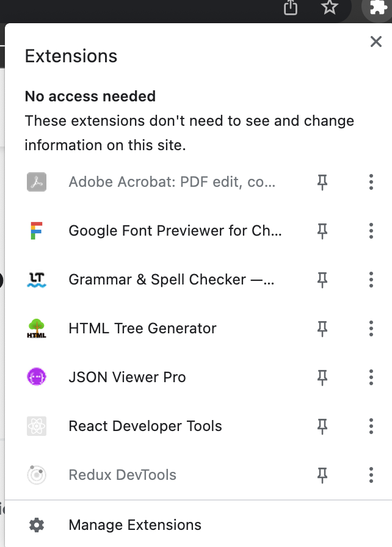Click the Extensions puzzle icon in toolbar
Screen dimensions: 392x547
pyautogui.click(x=377, y=9)
